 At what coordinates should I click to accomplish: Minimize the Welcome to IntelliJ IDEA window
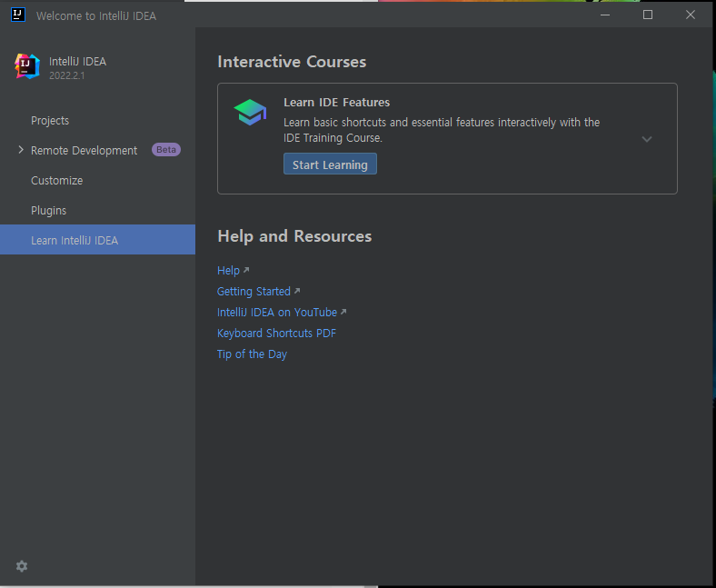tap(605, 15)
